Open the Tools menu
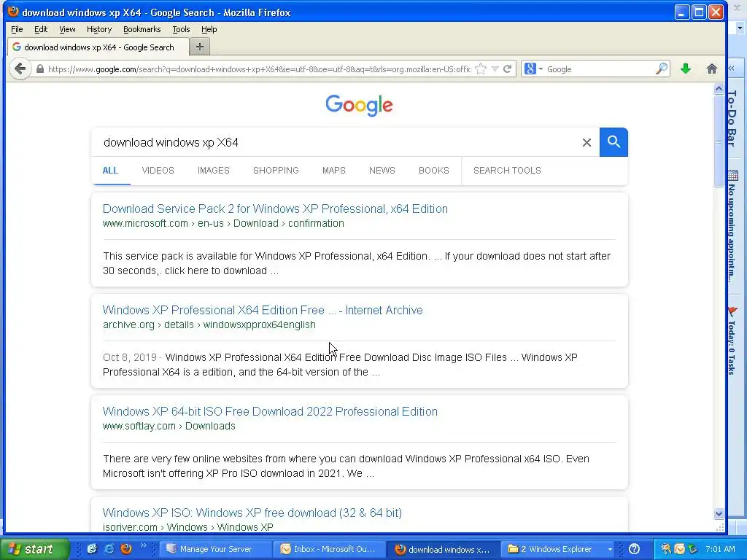This screenshot has height=560, width=747. pos(181,29)
